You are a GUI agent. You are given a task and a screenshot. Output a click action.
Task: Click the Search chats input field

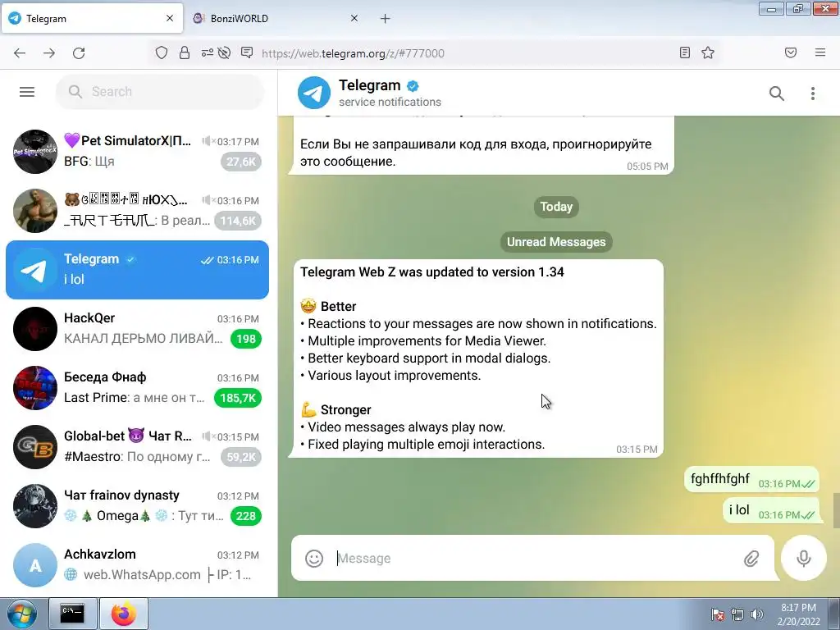pos(160,92)
